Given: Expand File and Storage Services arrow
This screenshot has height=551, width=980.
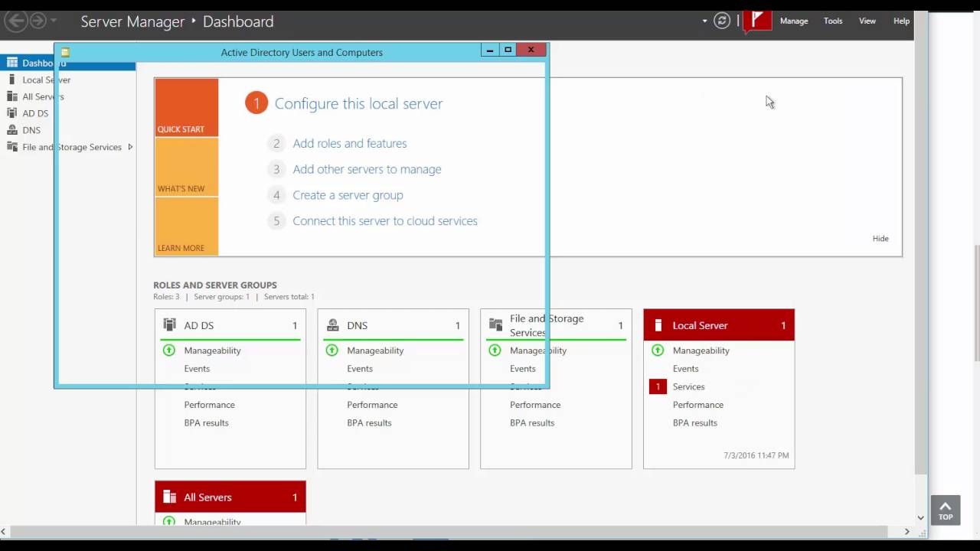Looking at the screenshot, I should pyautogui.click(x=130, y=147).
